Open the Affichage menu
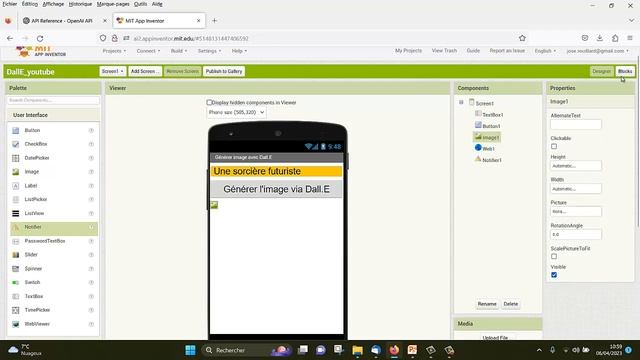The height and width of the screenshot is (360, 640). 53,4
